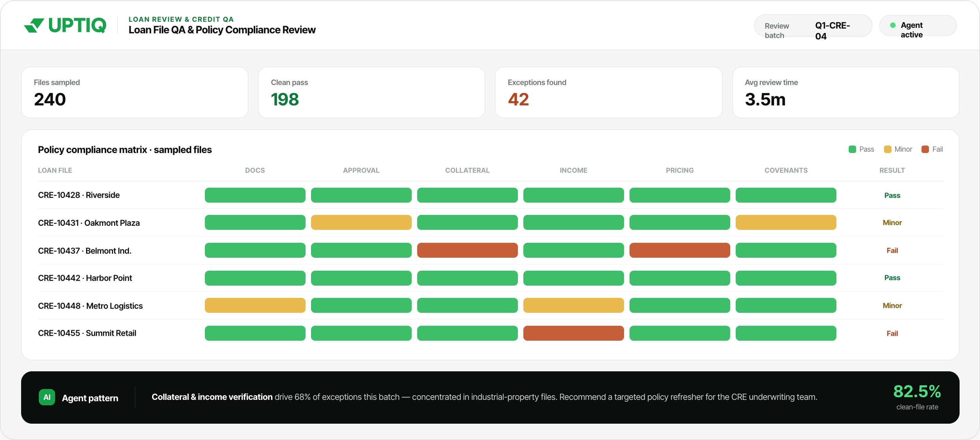Open the Avg review time card
The height and width of the screenshot is (440, 980).
click(x=845, y=92)
